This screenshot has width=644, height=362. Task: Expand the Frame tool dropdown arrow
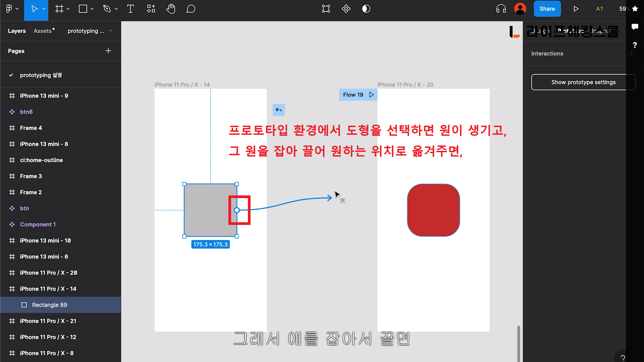(x=68, y=9)
